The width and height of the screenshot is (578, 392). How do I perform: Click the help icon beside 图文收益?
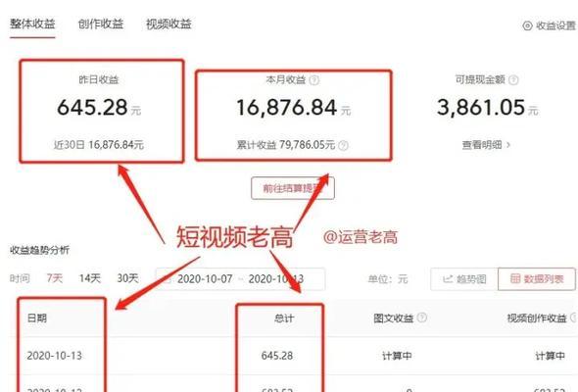tap(422, 318)
